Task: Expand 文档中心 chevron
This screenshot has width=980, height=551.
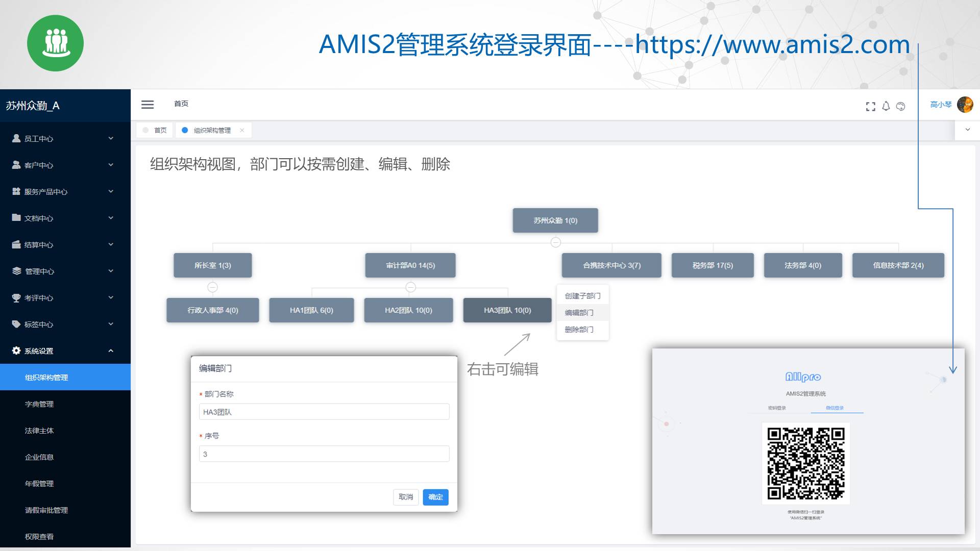Action: 111,218
